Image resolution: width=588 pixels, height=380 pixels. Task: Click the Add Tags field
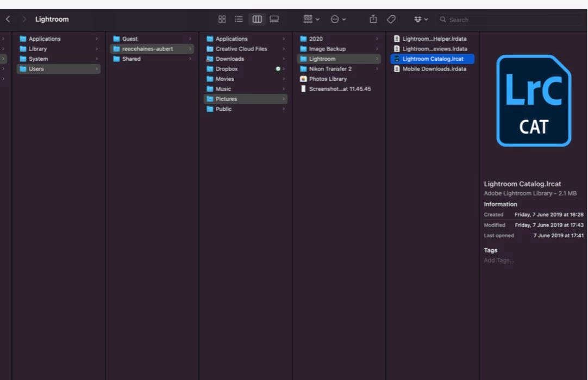click(x=499, y=261)
